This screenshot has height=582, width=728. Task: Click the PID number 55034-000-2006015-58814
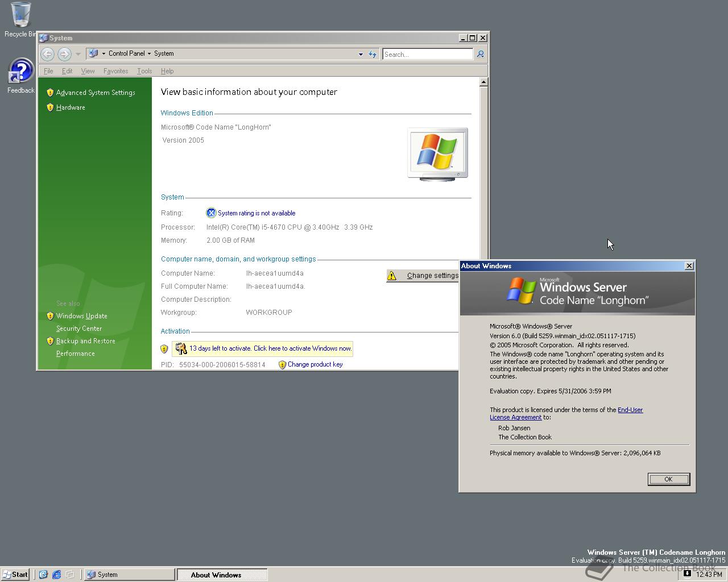click(x=222, y=365)
